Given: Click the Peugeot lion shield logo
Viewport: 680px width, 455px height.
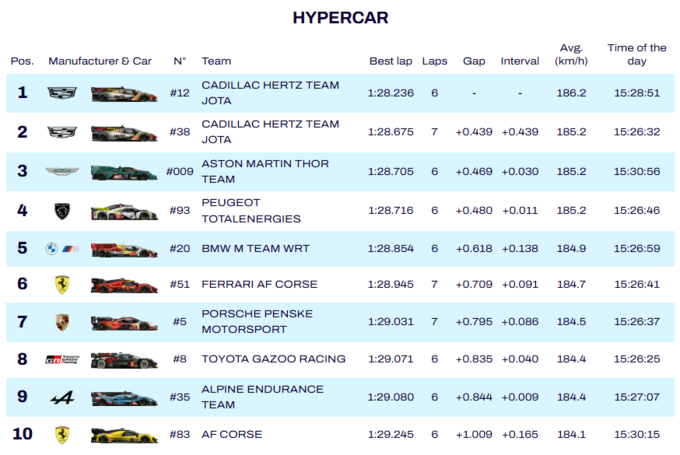Looking at the screenshot, I should pyautogui.click(x=62, y=211).
